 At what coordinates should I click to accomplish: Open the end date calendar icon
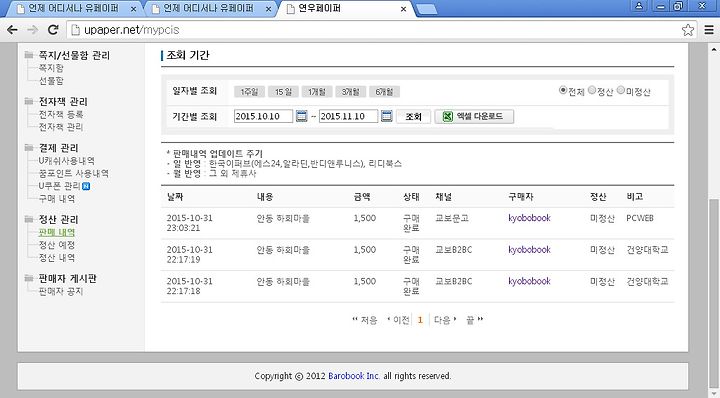tap(387, 116)
